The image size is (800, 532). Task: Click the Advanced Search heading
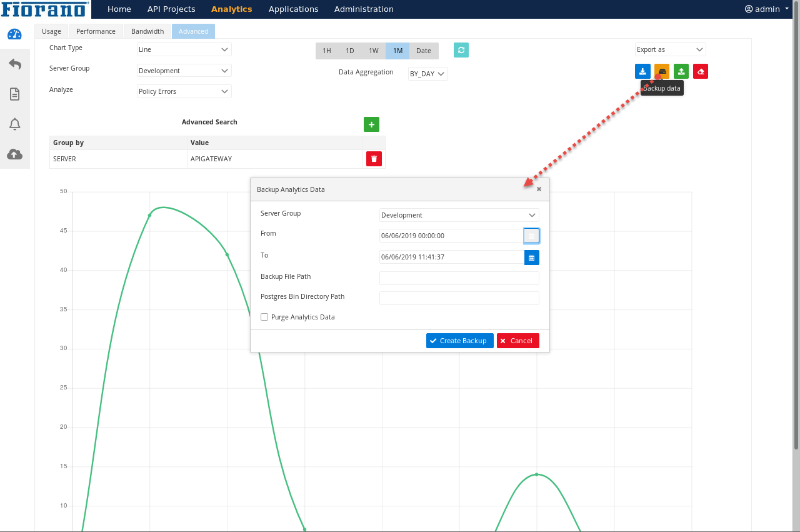(x=209, y=122)
